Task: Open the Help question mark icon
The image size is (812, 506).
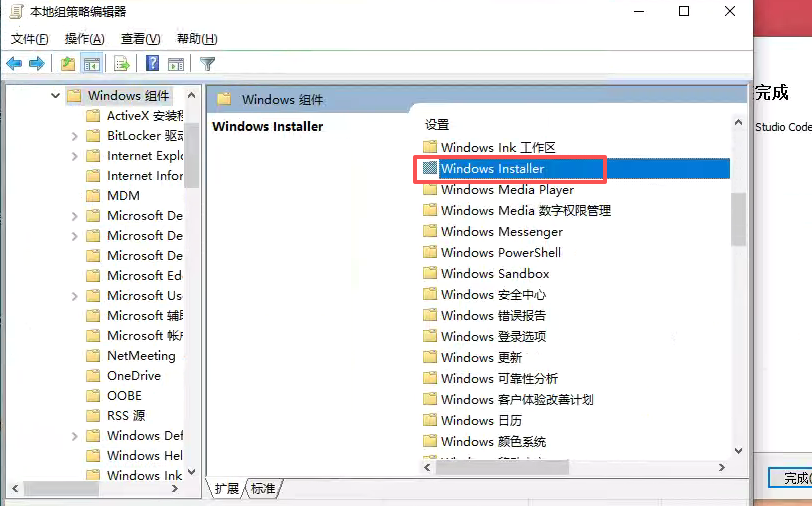Action: pyautogui.click(x=152, y=63)
